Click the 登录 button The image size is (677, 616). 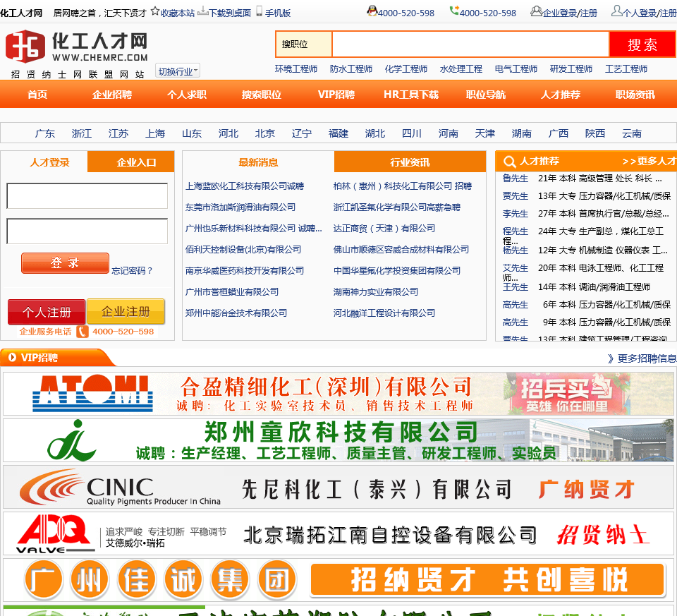65,263
